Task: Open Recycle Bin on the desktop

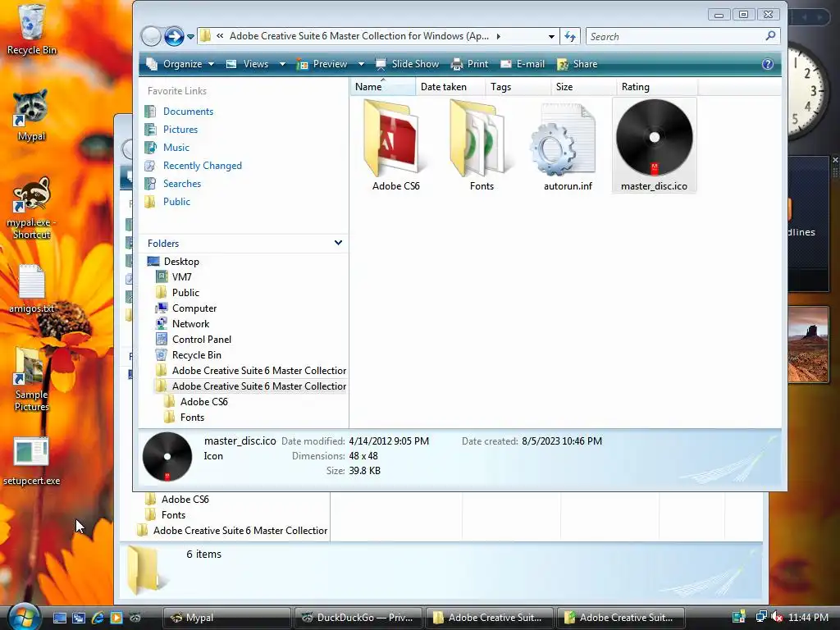Action: click(31, 30)
